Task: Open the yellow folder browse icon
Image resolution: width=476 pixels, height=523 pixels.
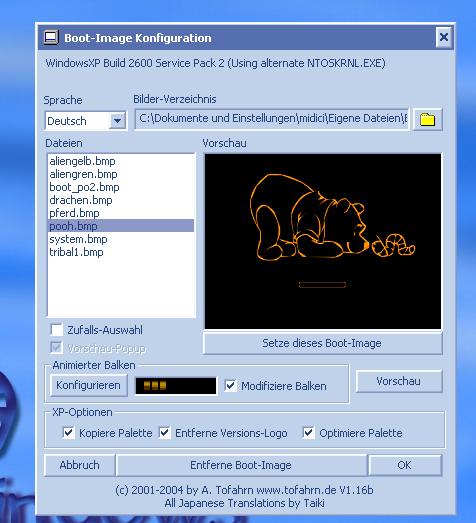Action: tap(428, 119)
